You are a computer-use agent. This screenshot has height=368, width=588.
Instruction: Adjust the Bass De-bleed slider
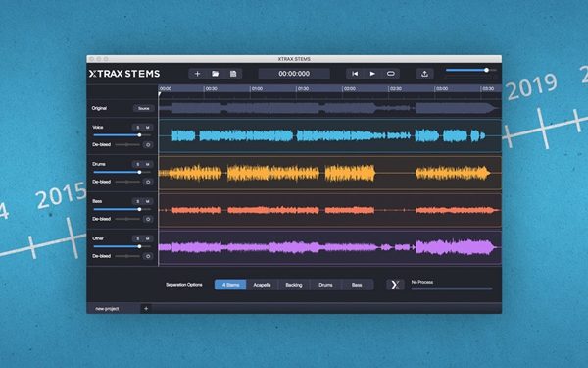127,219
